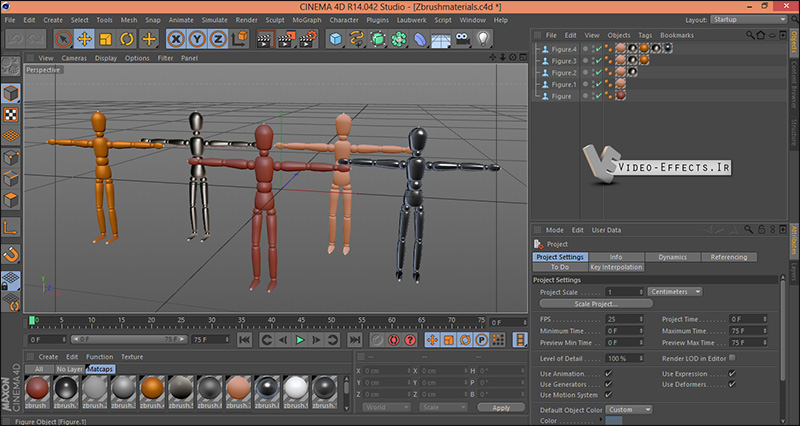Open the Key Interpolation tab
The image size is (800, 426).
click(x=616, y=267)
